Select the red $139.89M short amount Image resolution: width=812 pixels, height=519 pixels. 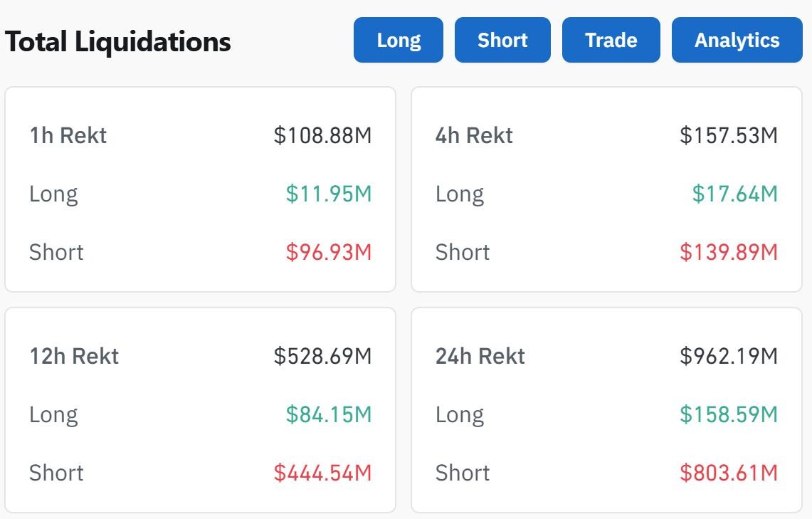tap(729, 252)
